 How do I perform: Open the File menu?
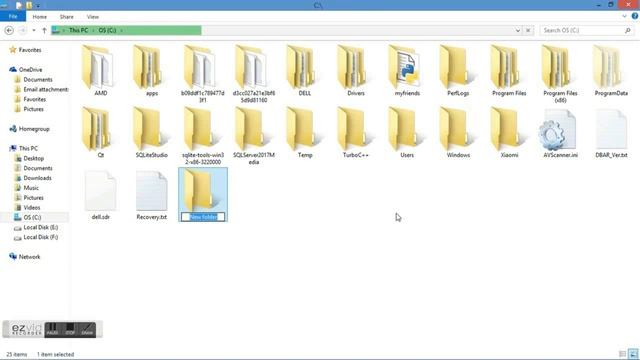point(13,16)
